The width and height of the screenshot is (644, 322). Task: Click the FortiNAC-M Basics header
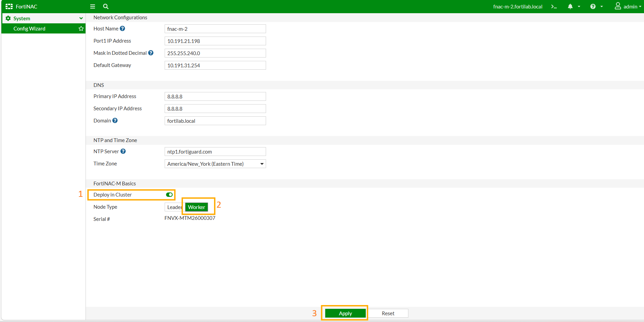tap(115, 183)
